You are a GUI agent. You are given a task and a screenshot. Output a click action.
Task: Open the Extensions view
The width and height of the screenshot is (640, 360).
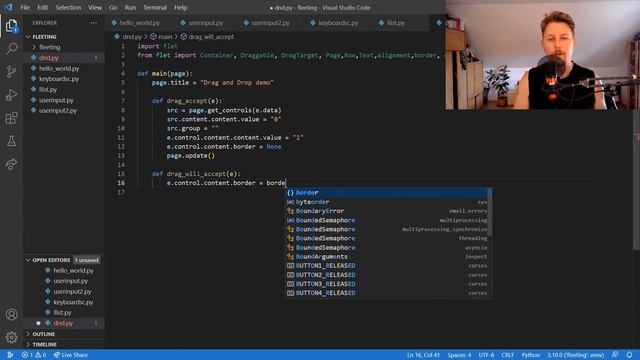coord(11,118)
